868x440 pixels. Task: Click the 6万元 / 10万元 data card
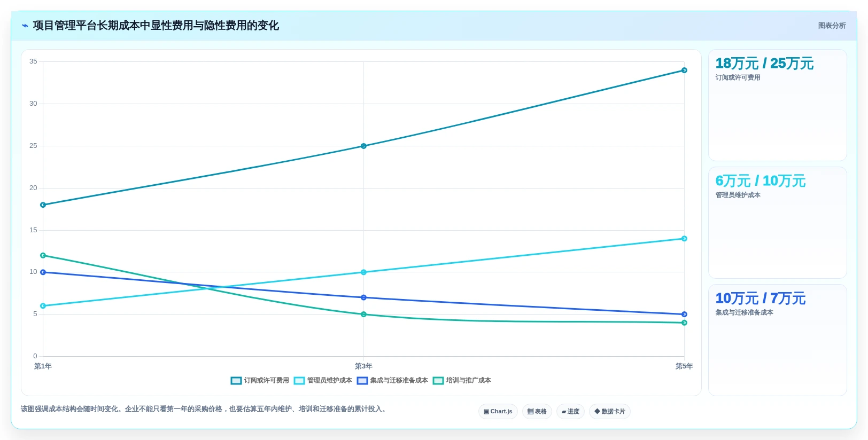pyautogui.click(x=777, y=223)
